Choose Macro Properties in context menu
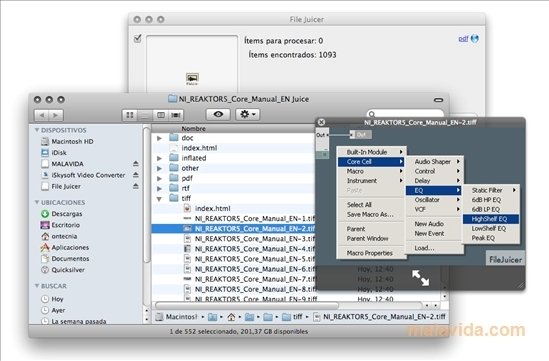This screenshot has height=361, width=549. [x=369, y=253]
